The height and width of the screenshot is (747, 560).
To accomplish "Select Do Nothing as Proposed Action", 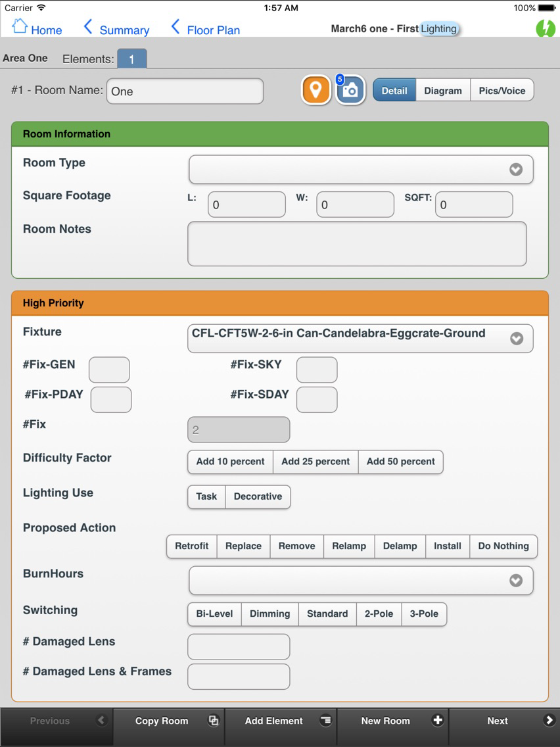I will click(503, 546).
